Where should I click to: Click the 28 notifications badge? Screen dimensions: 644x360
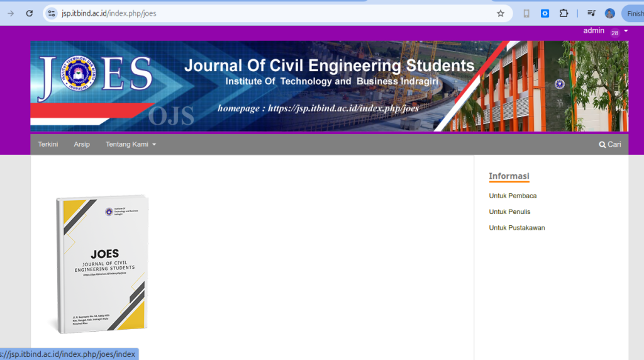(x=614, y=33)
